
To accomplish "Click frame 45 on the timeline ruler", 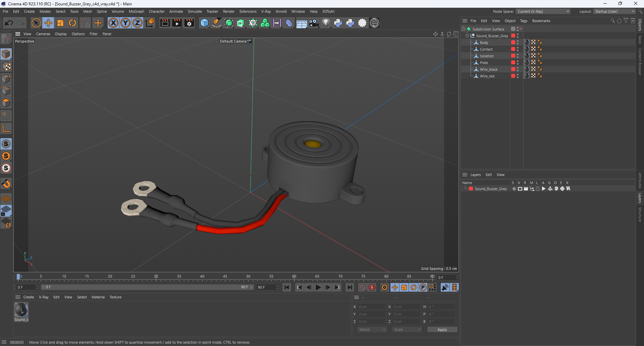I will coord(225,277).
